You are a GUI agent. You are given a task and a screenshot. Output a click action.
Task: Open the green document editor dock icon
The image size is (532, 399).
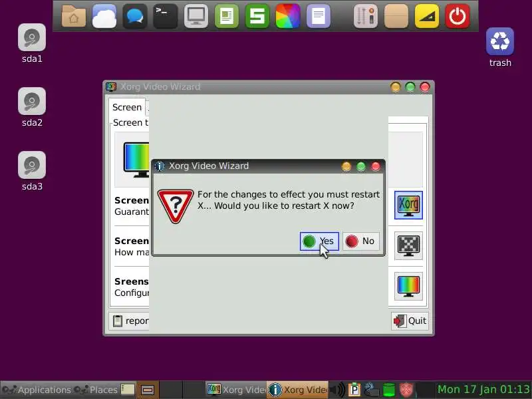pos(227,16)
